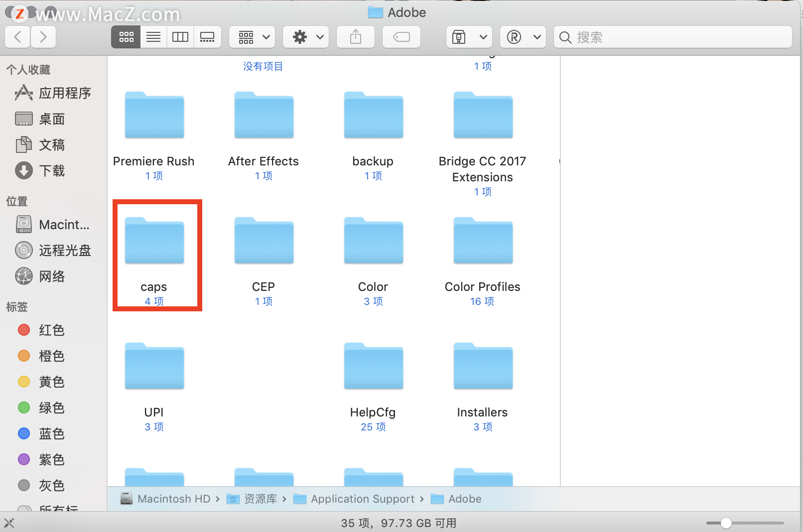Open Desktop (桌面) in sidebar
The image size is (803, 532).
point(40,119)
